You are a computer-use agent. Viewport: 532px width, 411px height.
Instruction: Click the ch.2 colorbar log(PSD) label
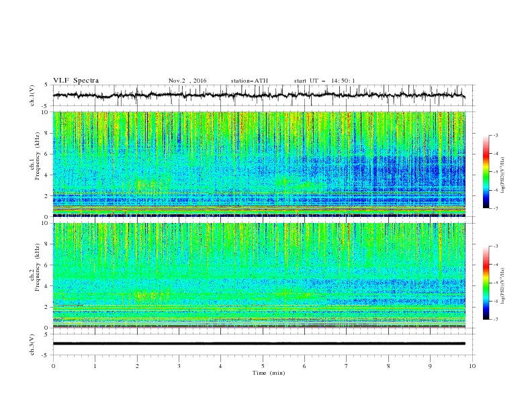tap(502, 286)
